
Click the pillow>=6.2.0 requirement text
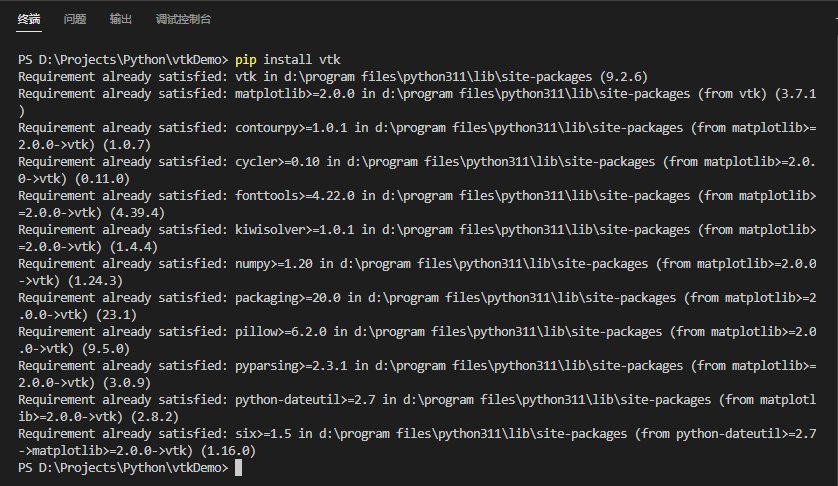281,332
